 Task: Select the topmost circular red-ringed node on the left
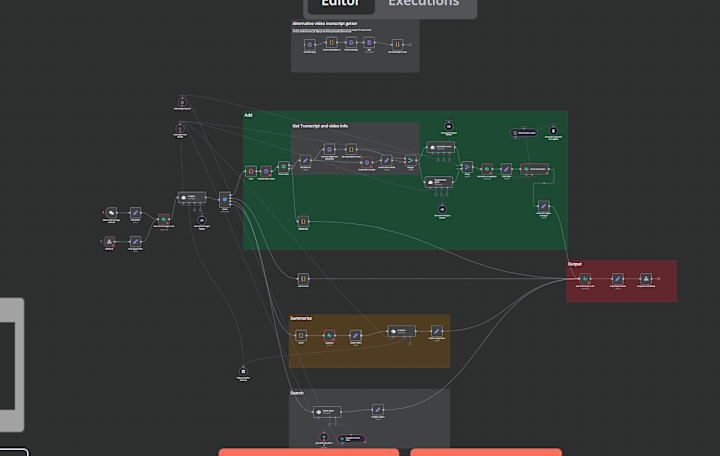click(x=182, y=102)
